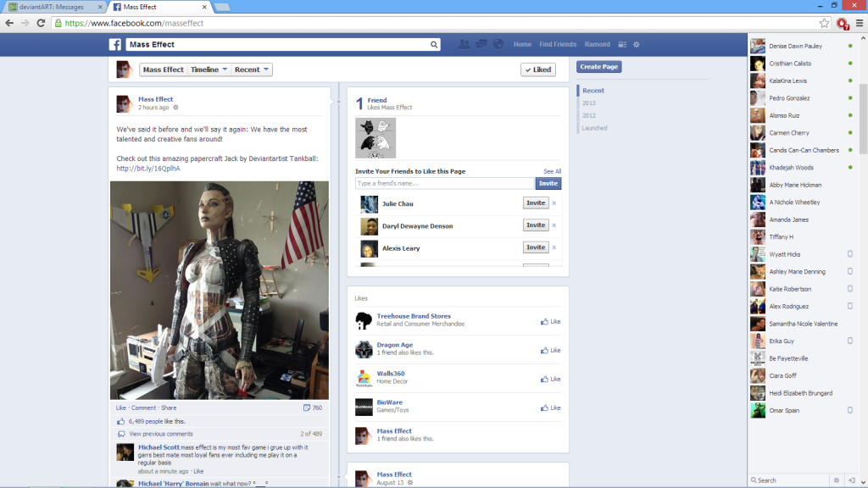Dismiss Alexis Leary invite suggestion
Viewport: 868px width, 488px height.
tap(554, 247)
